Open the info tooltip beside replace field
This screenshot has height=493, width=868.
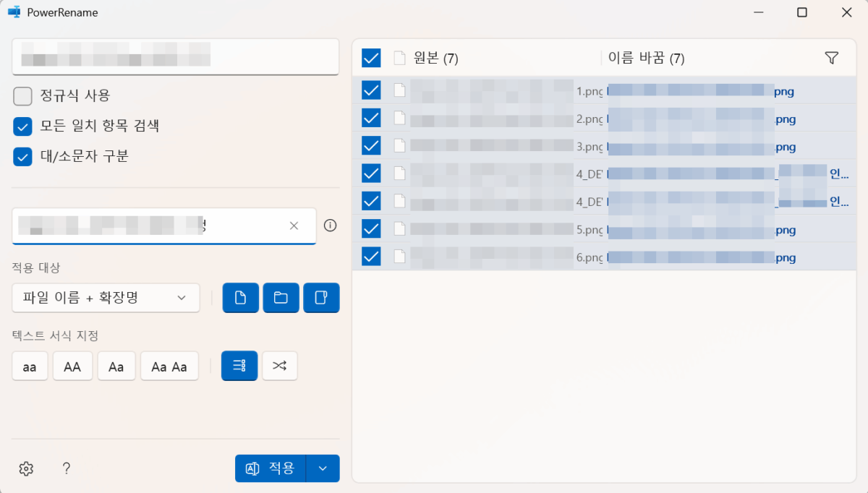[x=330, y=226]
